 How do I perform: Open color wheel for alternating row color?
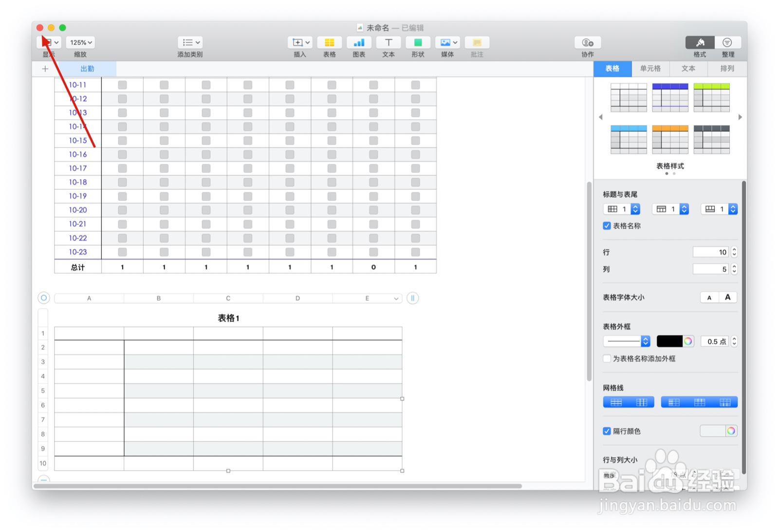(731, 431)
